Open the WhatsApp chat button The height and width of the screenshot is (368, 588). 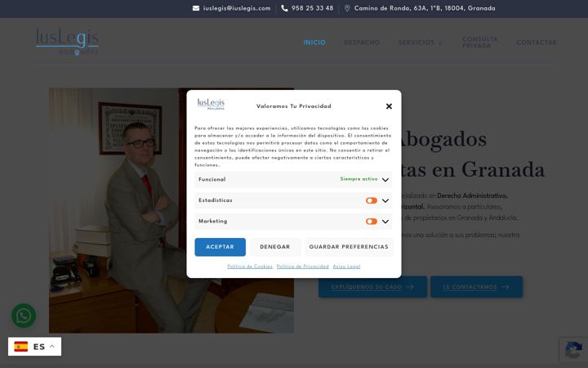pos(24,316)
